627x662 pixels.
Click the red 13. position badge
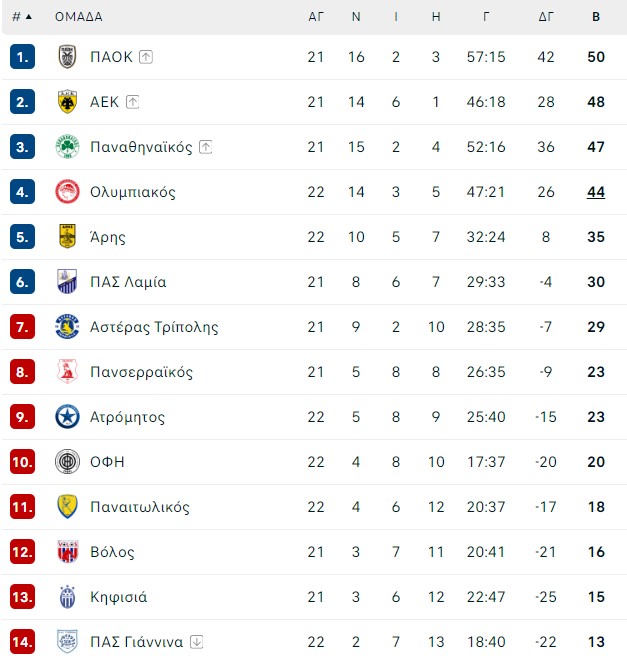[22, 597]
